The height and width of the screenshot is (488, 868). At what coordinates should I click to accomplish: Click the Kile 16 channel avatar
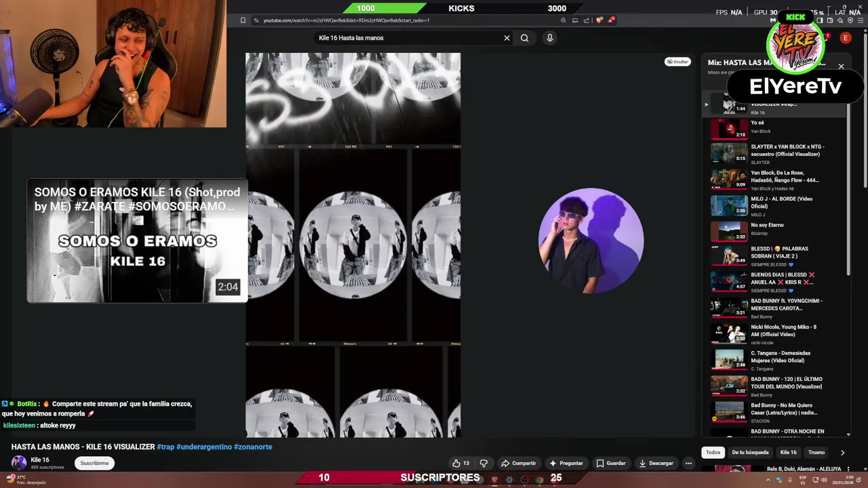click(19, 463)
